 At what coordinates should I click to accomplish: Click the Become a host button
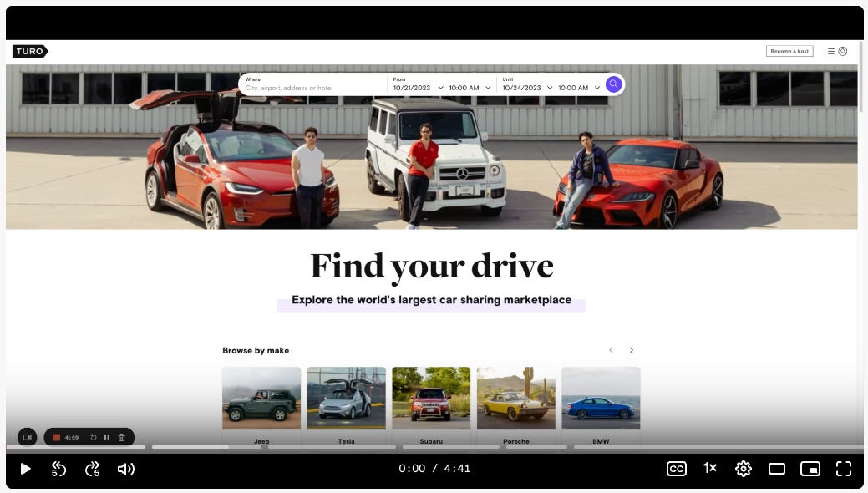789,50
